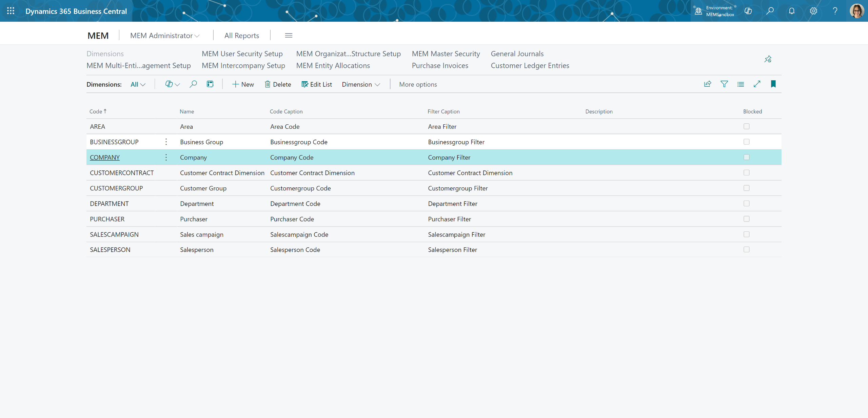Expand the Dimension action menu

360,84
